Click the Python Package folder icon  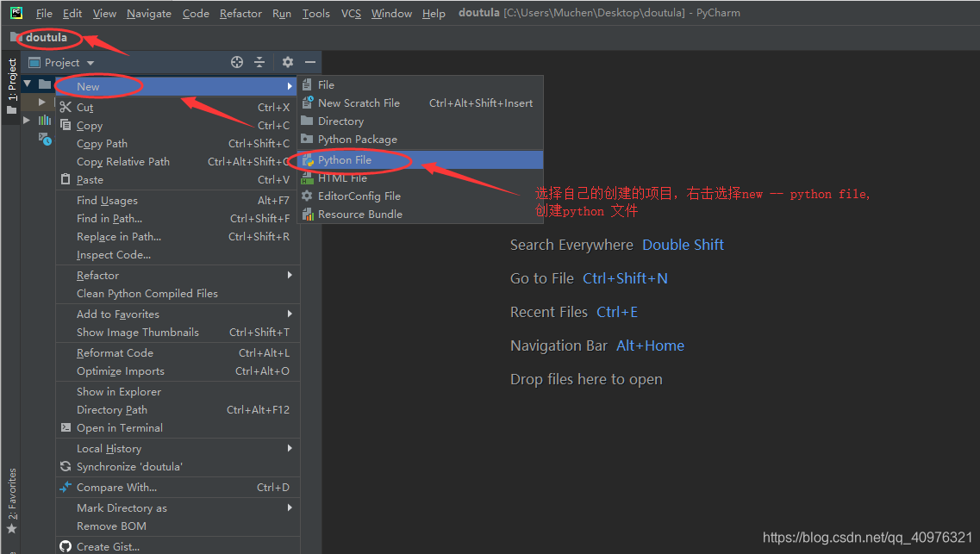pyautogui.click(x=307, y=139)
